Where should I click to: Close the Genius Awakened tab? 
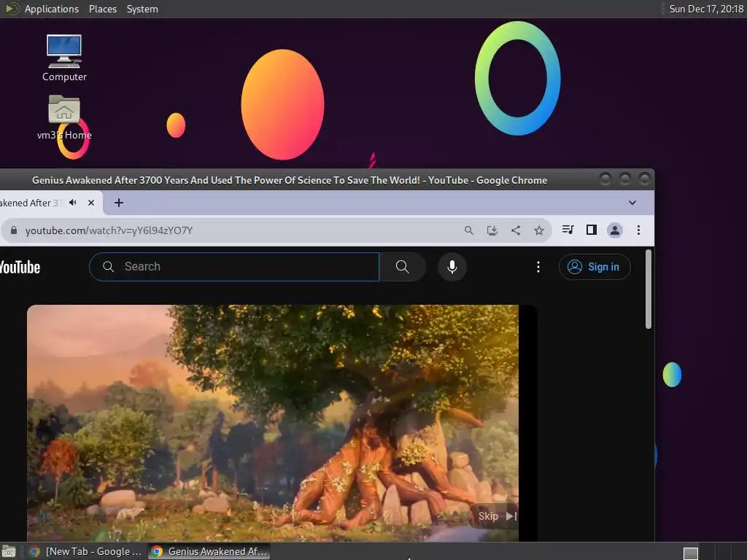(91, 203)
